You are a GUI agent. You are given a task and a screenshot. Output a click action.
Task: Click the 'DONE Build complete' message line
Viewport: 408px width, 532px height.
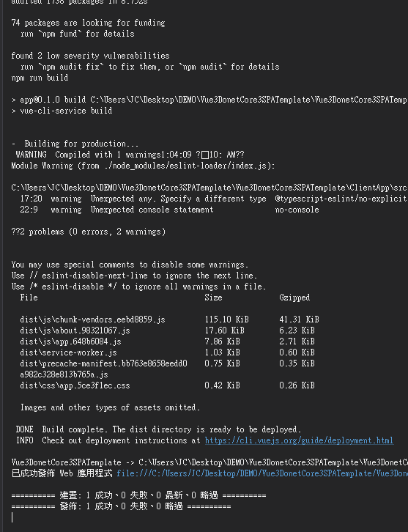click(x=158, y=429)
